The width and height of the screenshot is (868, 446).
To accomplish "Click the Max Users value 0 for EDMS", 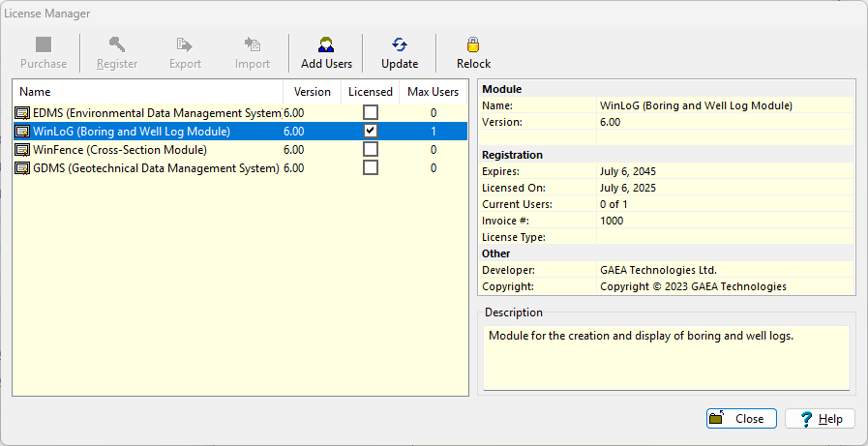I will click(434, 113).
